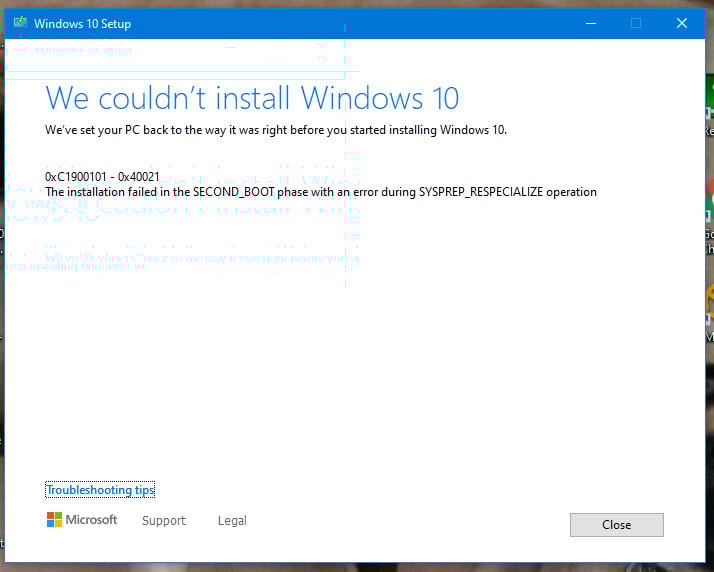Click the disabled maximize button in title bar
Screen dimensions: 714x572
click(636, 23)
